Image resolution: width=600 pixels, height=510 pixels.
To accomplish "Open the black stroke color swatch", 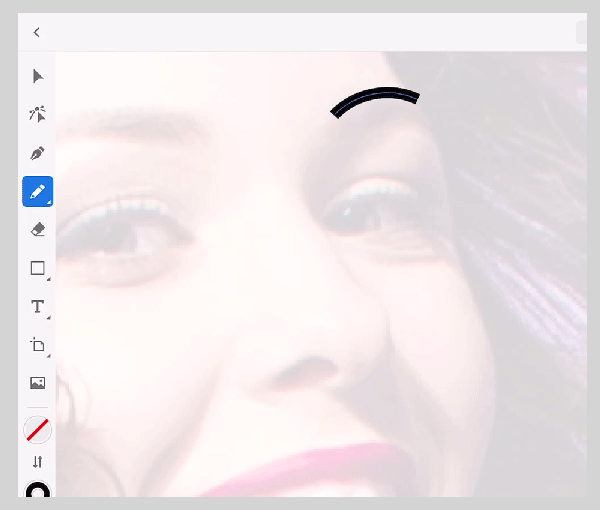I will pos(38,490).
